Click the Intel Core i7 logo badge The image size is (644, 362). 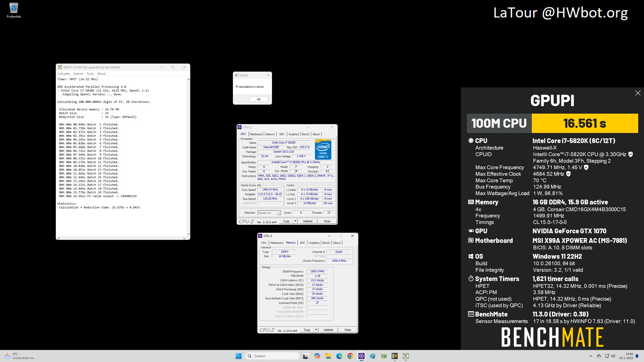coord(323,149)
